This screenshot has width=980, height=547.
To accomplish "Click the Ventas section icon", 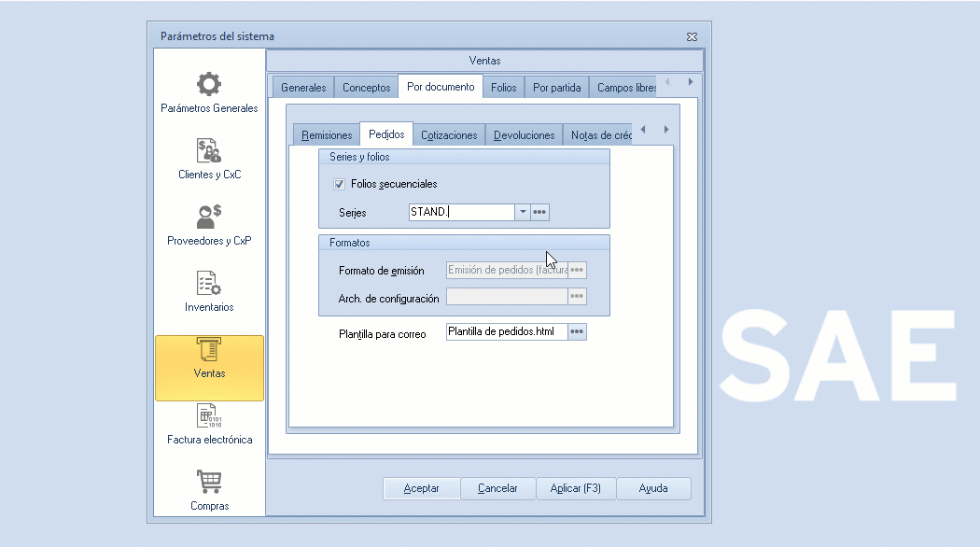I will click(209, 350).
